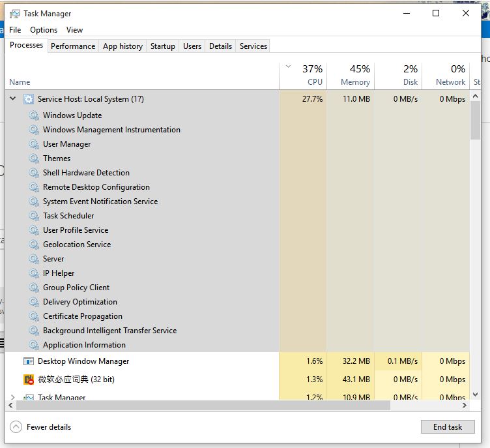490x448 pixels.
Task: Click the Fewer details circle arrow icon
Action: (16, 427)
